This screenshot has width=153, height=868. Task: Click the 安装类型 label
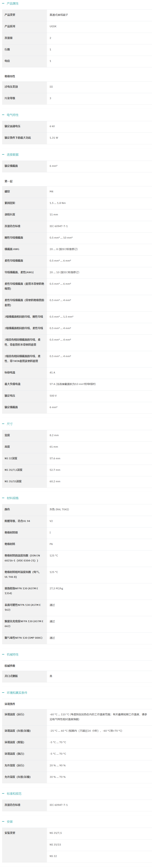click(x=10, y=833)
